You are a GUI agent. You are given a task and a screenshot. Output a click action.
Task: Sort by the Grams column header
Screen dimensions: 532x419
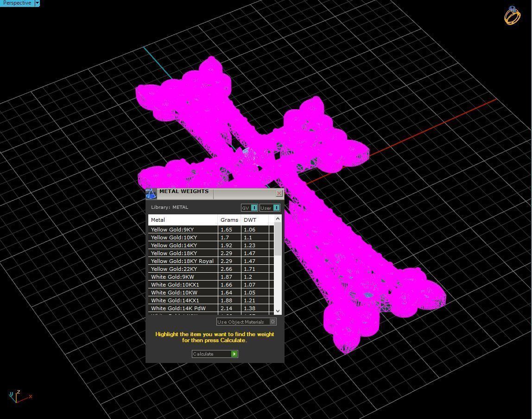click(229, 219)
